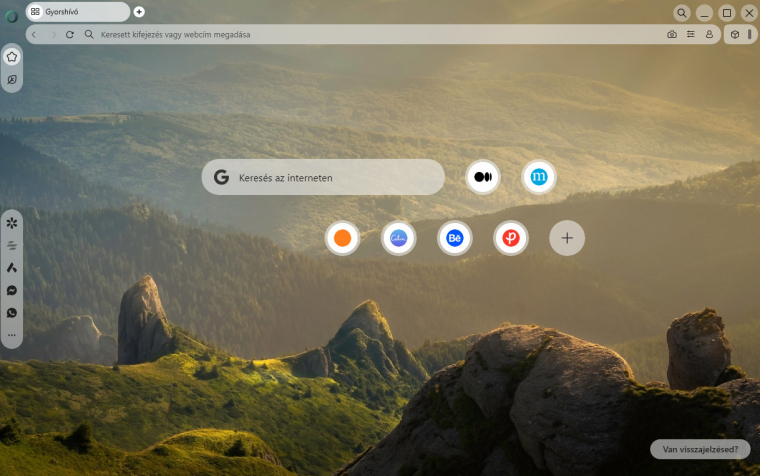The image size is (760, 476).
Task: Click the Google G logo in search box
Action: [222, 177]
